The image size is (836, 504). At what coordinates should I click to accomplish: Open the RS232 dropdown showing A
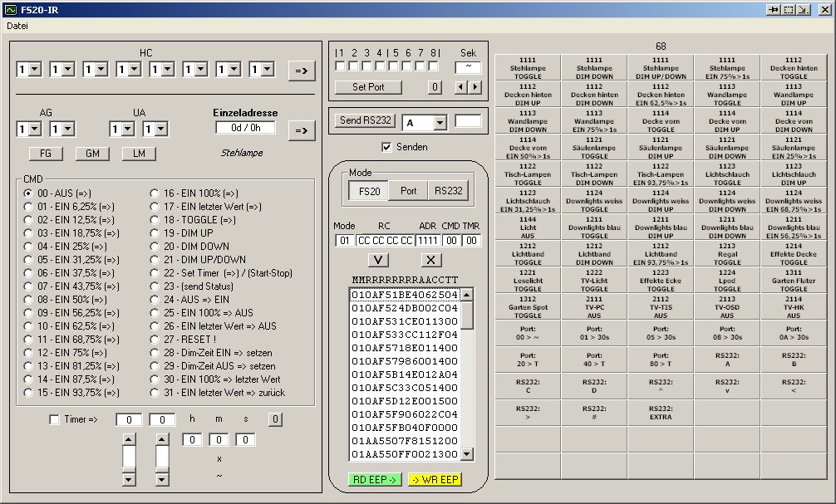click(440, 122)
